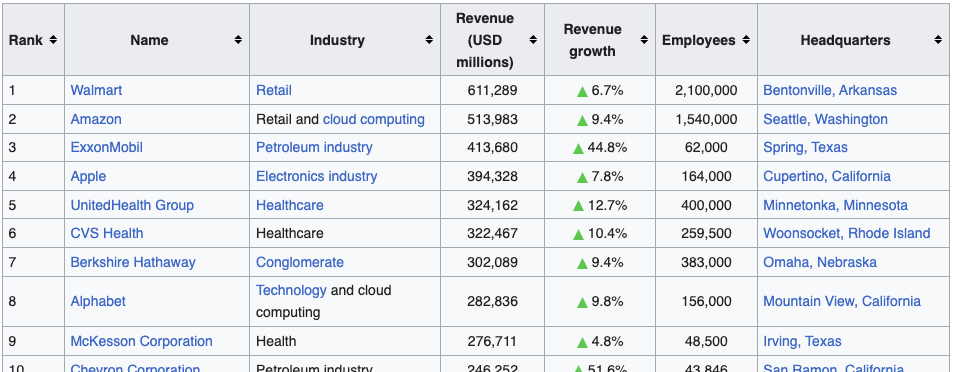Sort by Industry using arrow icon
The image size is (954, 372).
pos(430,40)
